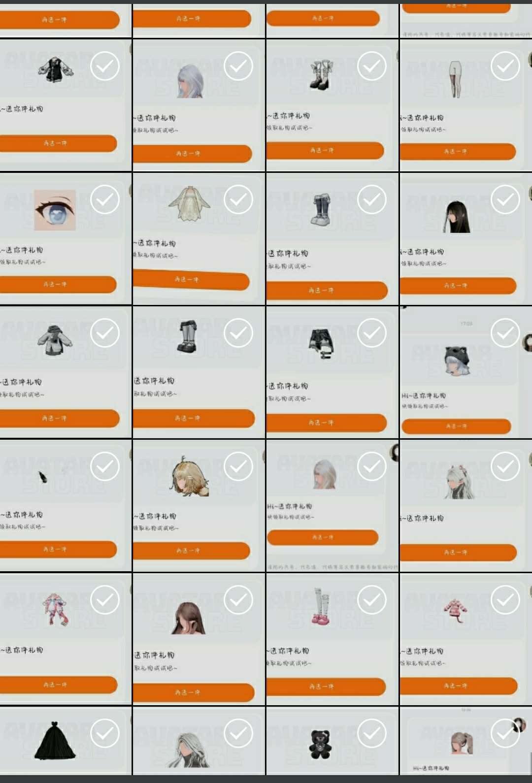
Task: Choose the blonde short hair item
Action: (x=190, y=476)
